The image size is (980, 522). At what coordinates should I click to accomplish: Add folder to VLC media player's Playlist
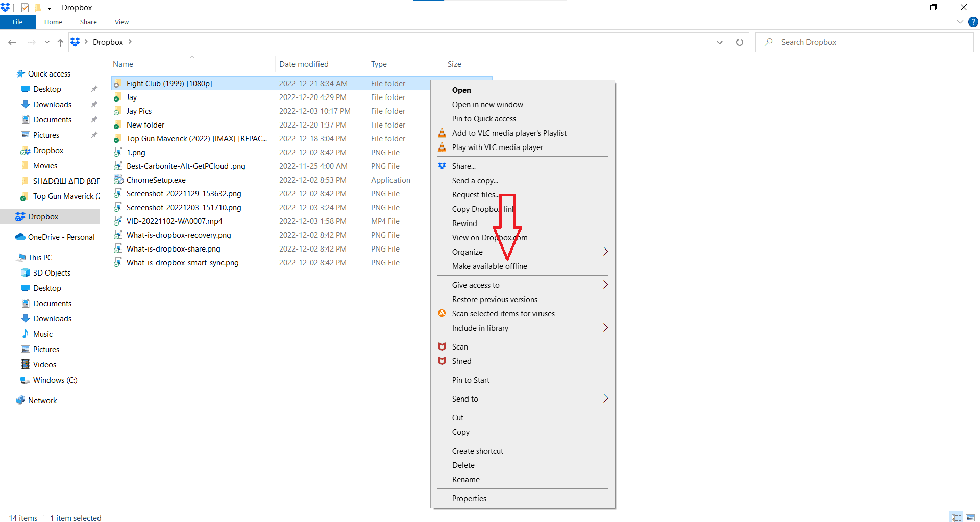coord(509,133)
